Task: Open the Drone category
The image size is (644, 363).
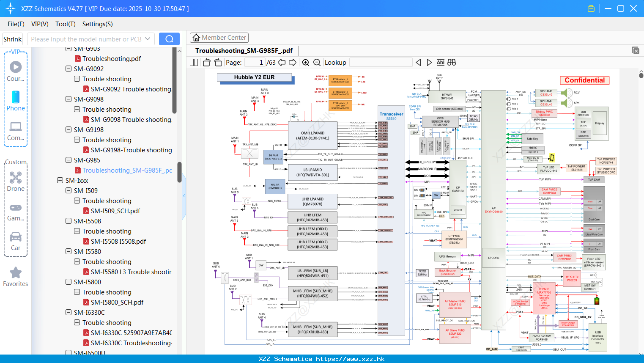Action: (16, 181)
